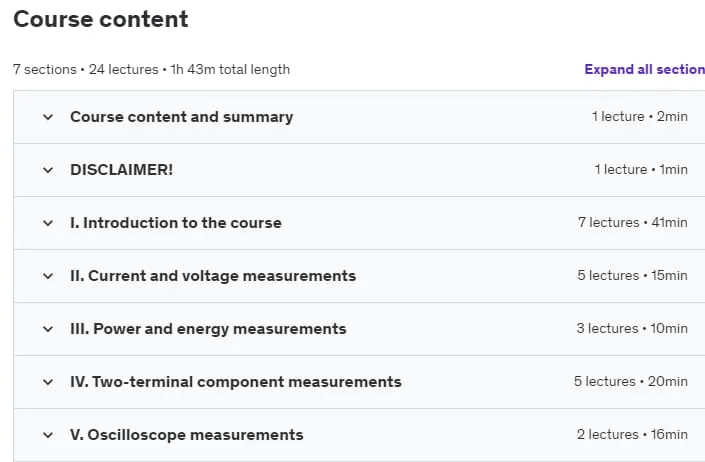
Task: Click the 7 lectures • 41min label
Action: click(x=633, y=222)
